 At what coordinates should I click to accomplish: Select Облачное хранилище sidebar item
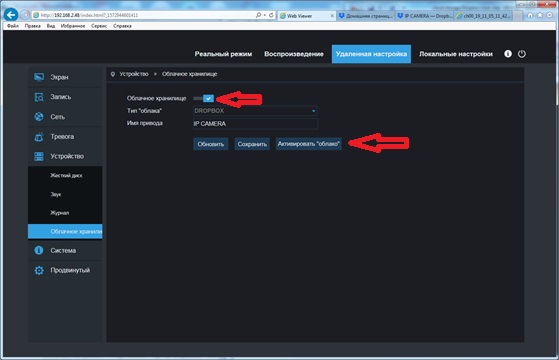(65, 231)
